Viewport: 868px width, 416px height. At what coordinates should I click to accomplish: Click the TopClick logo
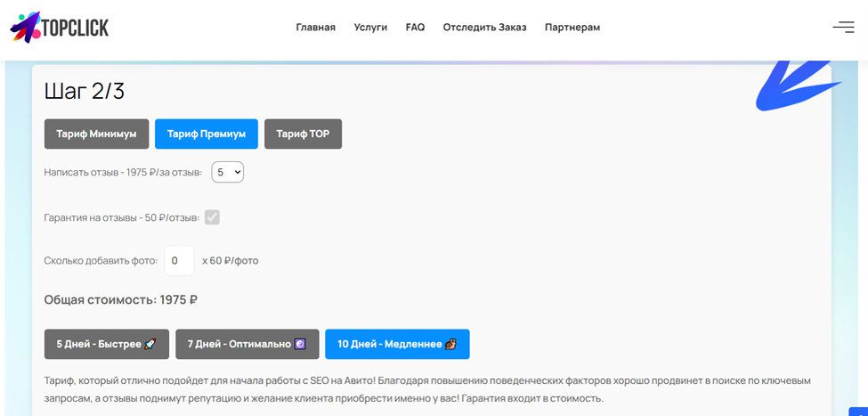(60, 27)
